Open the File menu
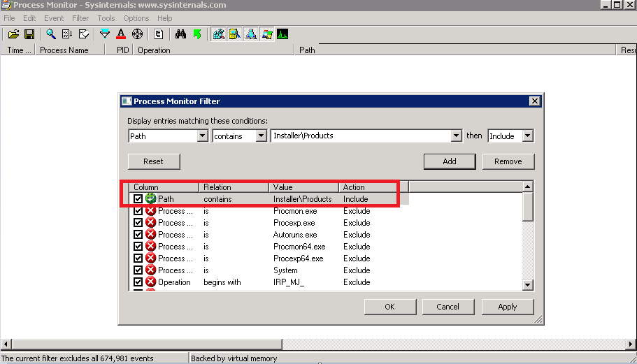This screenshot has height=364, width=637. pyautogui.click(x=9, y=18)
